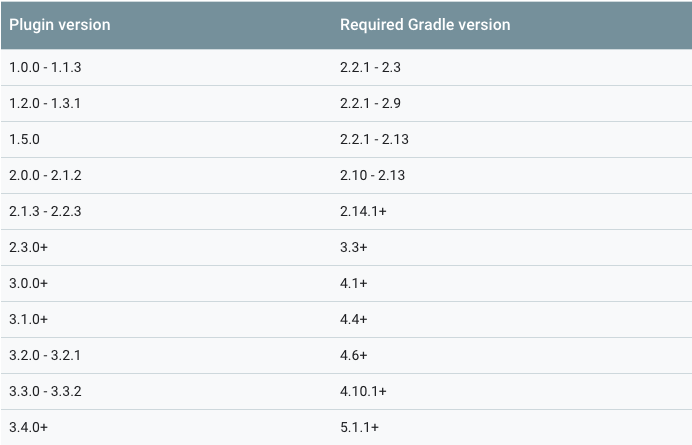Image resolution: width=692 pixels, height=445 pixels.
Task: Click Gradle version 2.2.1 - 2.13
Action: pyautogui.click(x=374, y=140)
